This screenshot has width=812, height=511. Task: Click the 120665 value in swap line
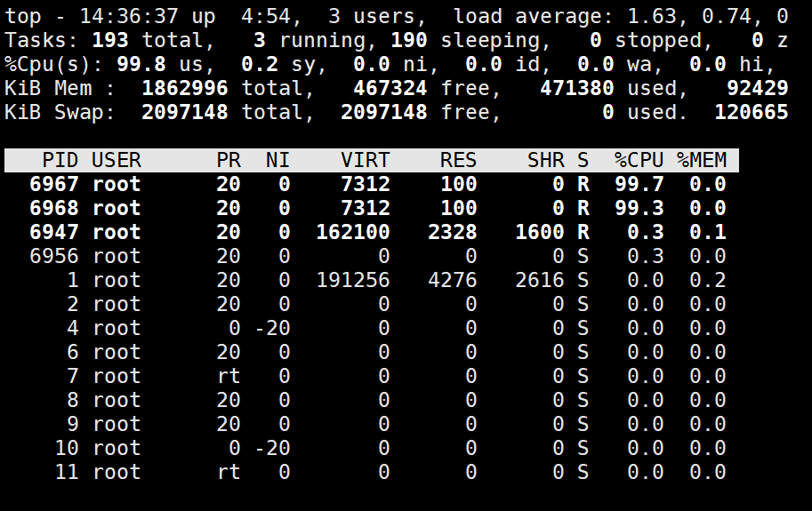pos(752,112)
